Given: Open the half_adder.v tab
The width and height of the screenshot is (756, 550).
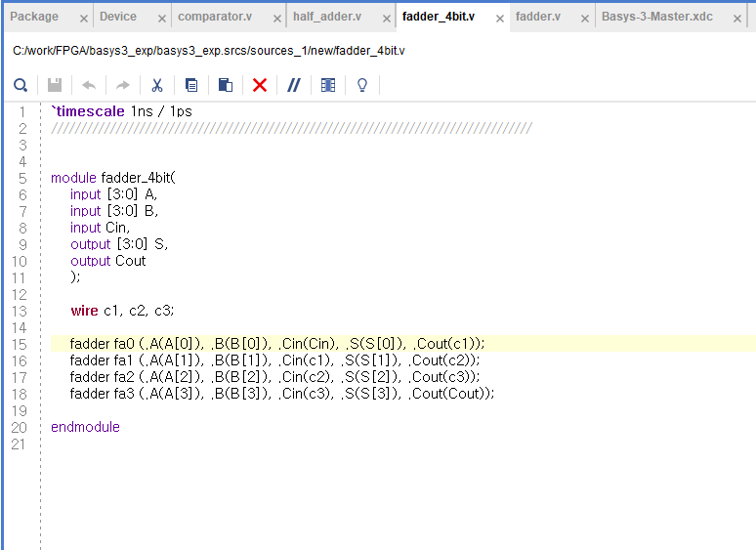Looking at the screenshot, I should click(x=327, y=17).
